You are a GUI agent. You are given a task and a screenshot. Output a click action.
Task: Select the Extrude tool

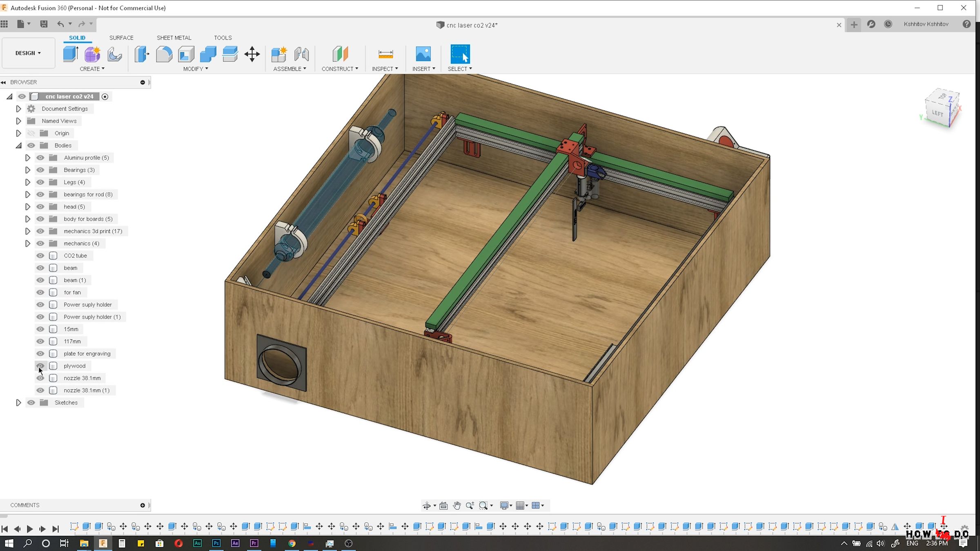[x=70, y=54]
